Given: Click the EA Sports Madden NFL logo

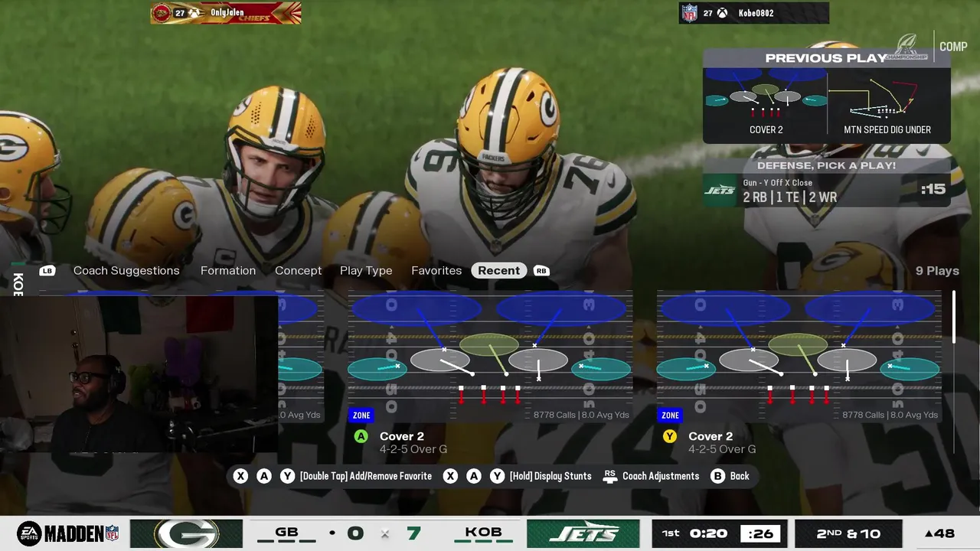Looking at the screenshot, I should click(67, 533).
